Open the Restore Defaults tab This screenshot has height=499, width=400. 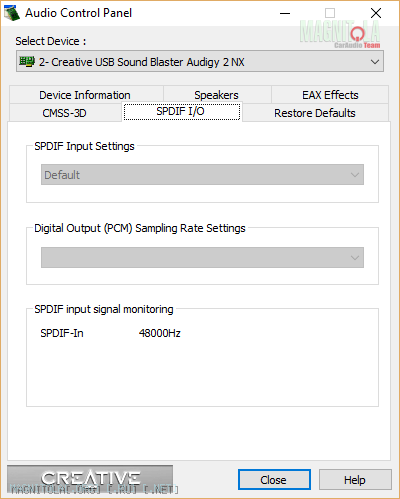[315, 113]
